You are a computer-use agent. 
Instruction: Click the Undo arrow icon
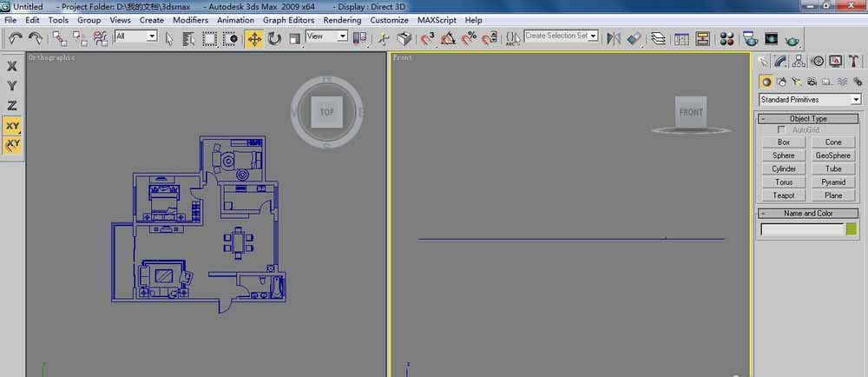pyautogui.click(x=16, y=38)
